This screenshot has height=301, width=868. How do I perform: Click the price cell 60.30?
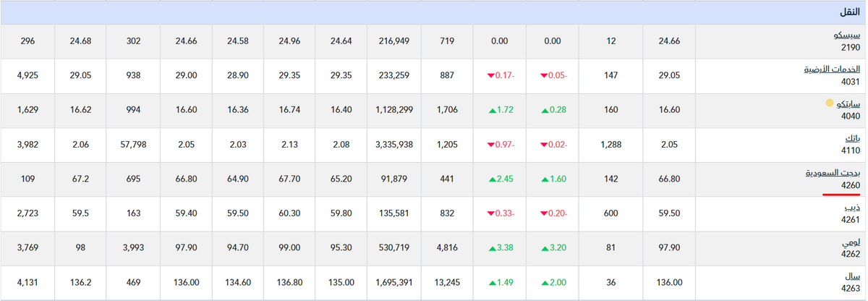pyautogui.click(x=289, y=214)
